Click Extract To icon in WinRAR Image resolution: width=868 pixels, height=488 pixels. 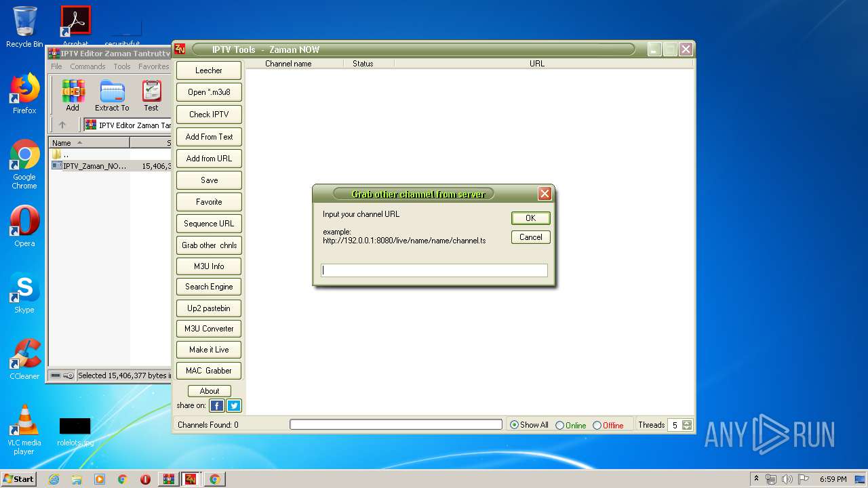[x=112, y=96]
